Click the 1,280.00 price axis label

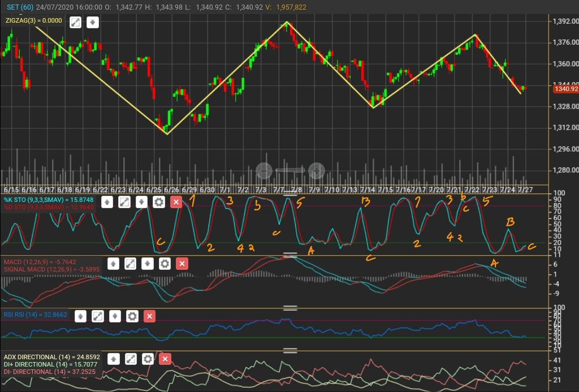click(x=565, y=170)
